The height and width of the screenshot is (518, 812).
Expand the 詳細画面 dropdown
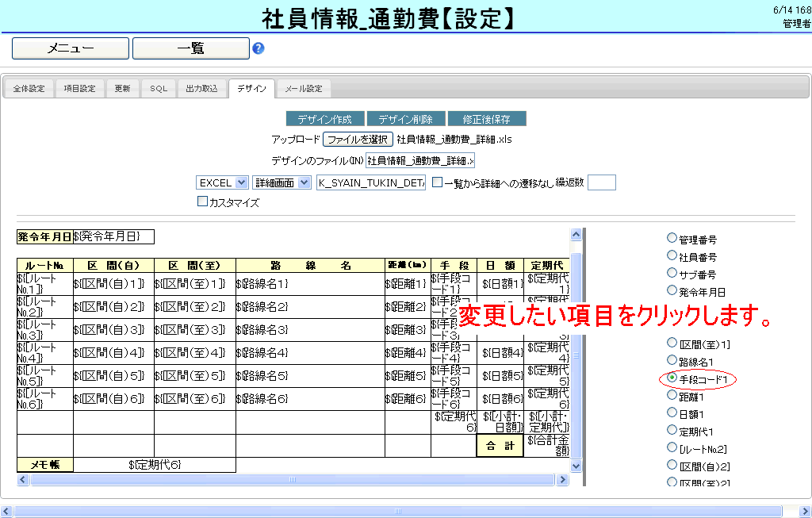[x=282, y=182]
